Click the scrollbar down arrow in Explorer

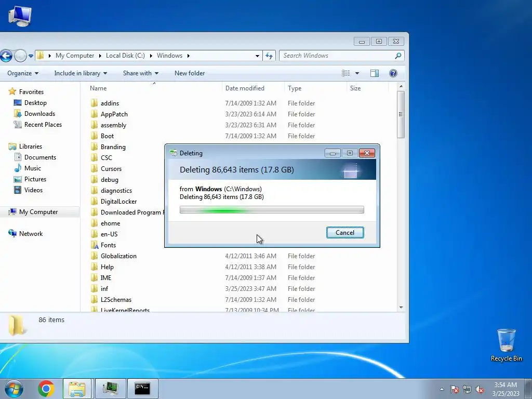[401, 308]
